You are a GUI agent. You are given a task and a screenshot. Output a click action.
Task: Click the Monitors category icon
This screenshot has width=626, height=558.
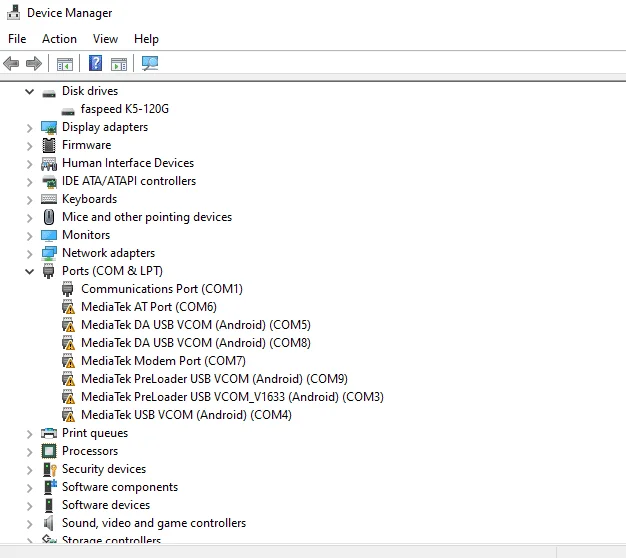coord(49,235)
